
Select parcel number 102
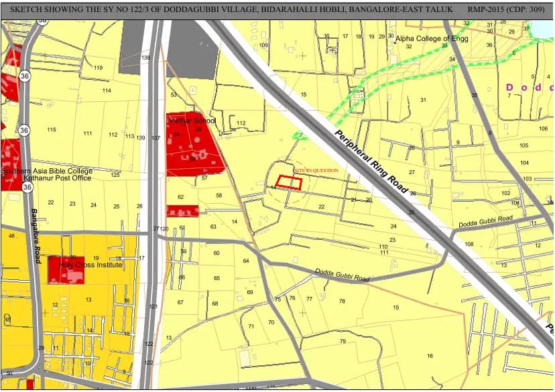click(506, 193)
